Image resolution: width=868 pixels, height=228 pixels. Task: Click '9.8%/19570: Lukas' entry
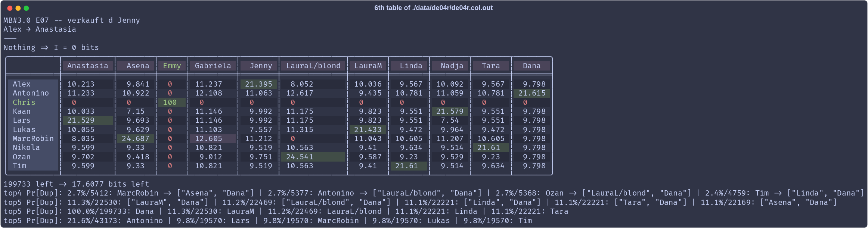point(411,221)
